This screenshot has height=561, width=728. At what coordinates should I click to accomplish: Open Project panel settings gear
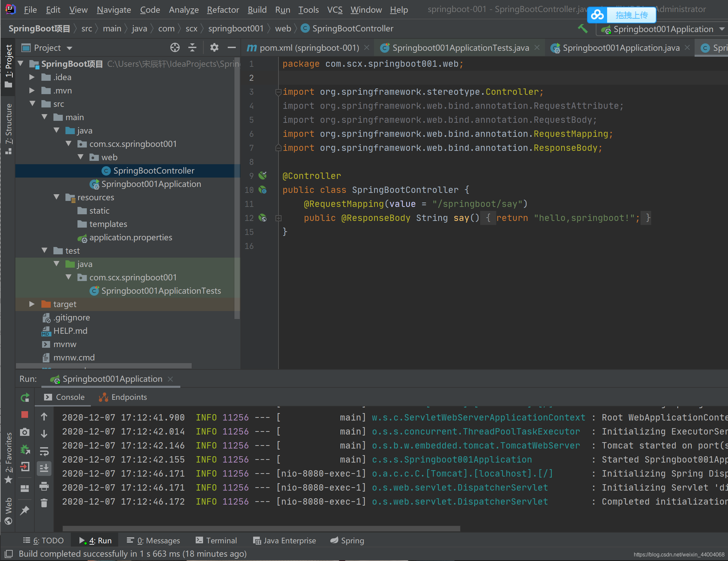click(214, 48)
